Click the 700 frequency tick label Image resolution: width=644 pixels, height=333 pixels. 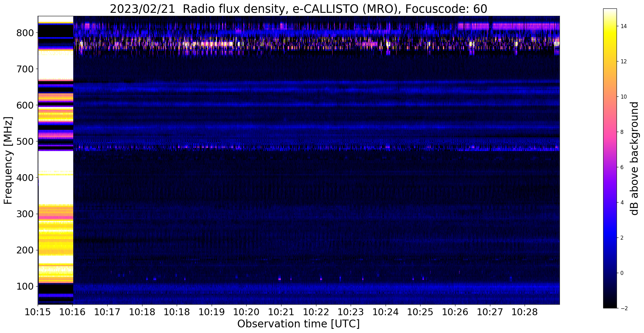click(x=25, y=69)
